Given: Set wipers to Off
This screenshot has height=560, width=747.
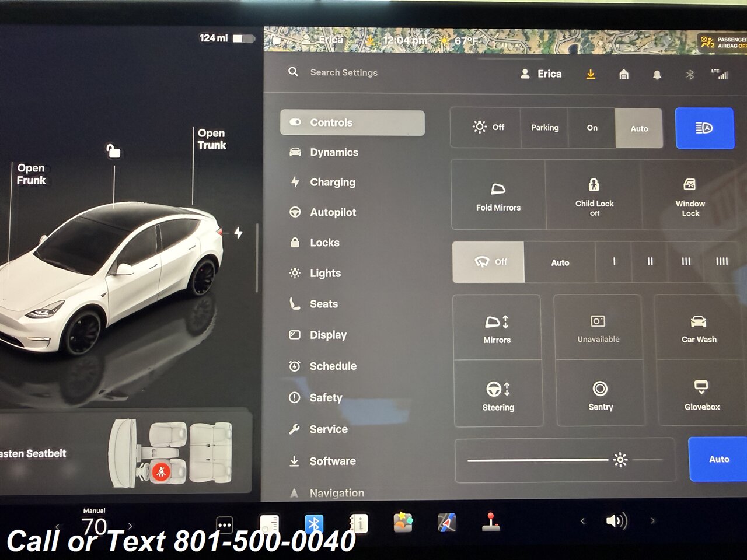Looking at the screenshot, I should click(488, 262).
